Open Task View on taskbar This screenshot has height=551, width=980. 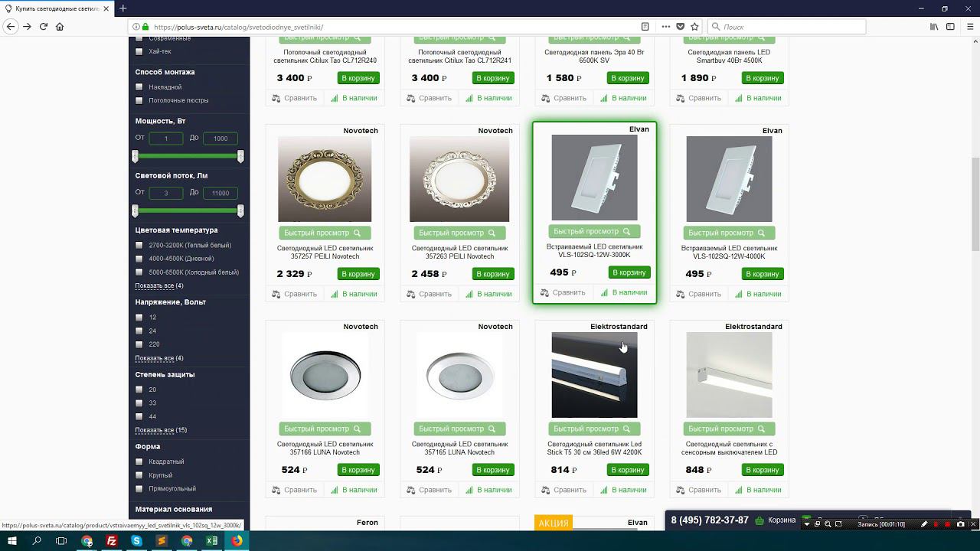tap(62, 540)
